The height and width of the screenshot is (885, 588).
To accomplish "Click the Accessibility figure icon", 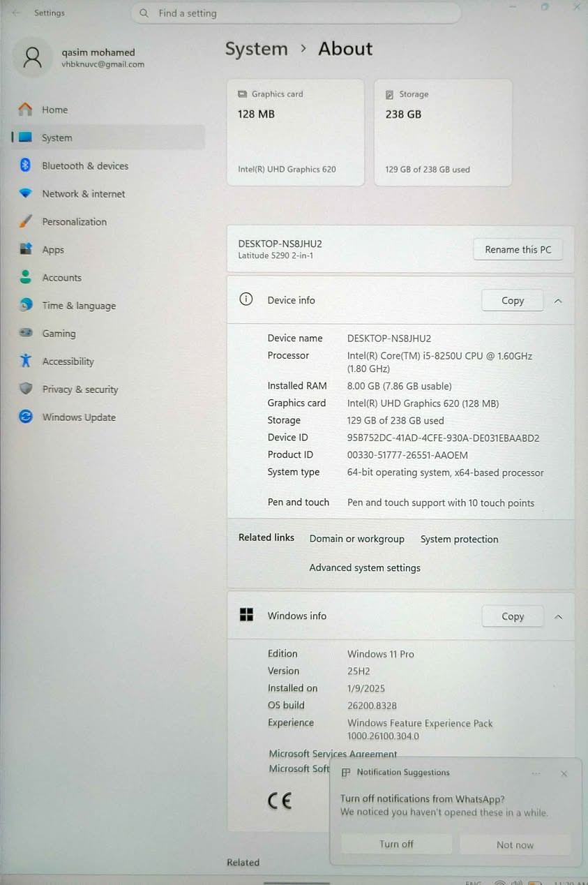I will tap(26, 361).
